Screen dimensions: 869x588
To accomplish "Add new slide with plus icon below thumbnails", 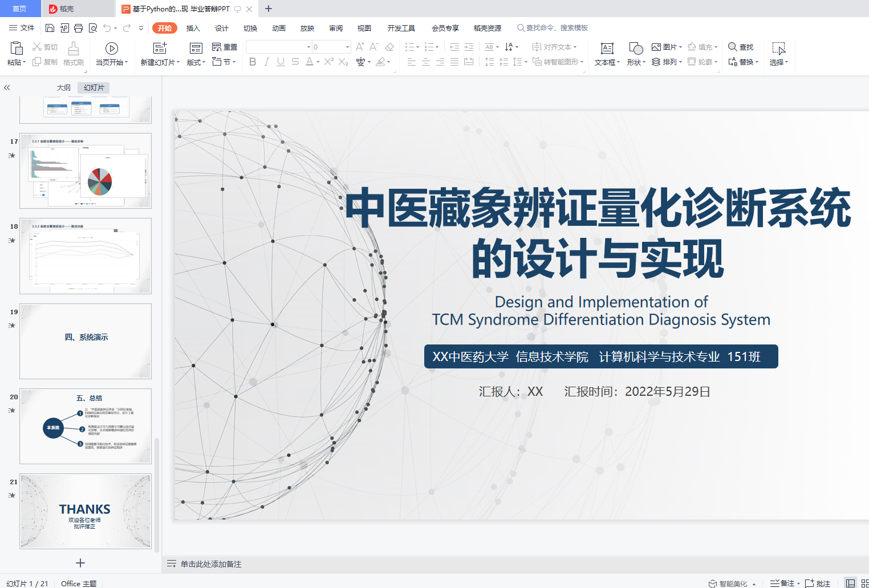I will tap(80, 563).
